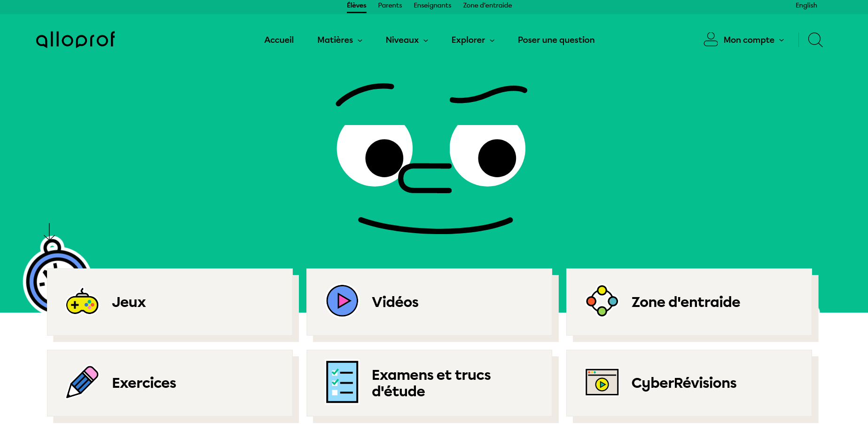Switch to the Parents tab
This screenshot has height=424, width=868.
390,6
